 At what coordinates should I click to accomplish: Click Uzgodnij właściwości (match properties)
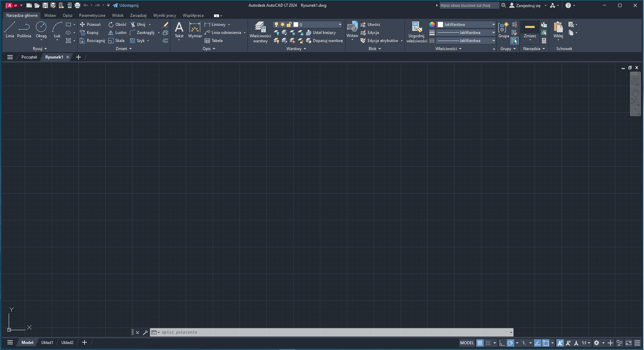417,32
